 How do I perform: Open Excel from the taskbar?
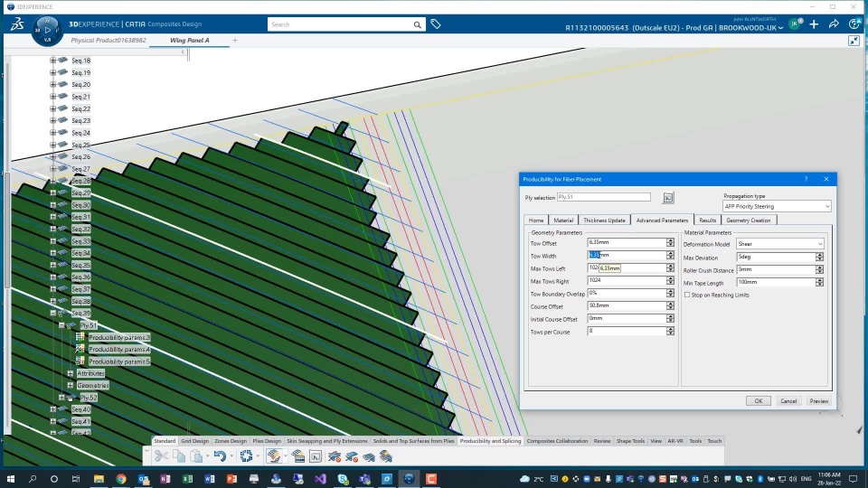click(x=188, y=479)
